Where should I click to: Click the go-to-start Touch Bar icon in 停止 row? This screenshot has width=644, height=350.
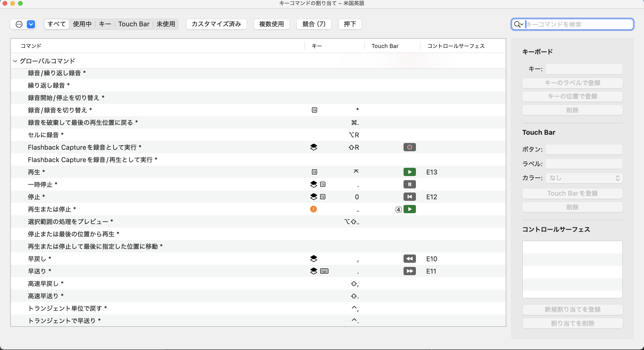click(x=409, y=197)
